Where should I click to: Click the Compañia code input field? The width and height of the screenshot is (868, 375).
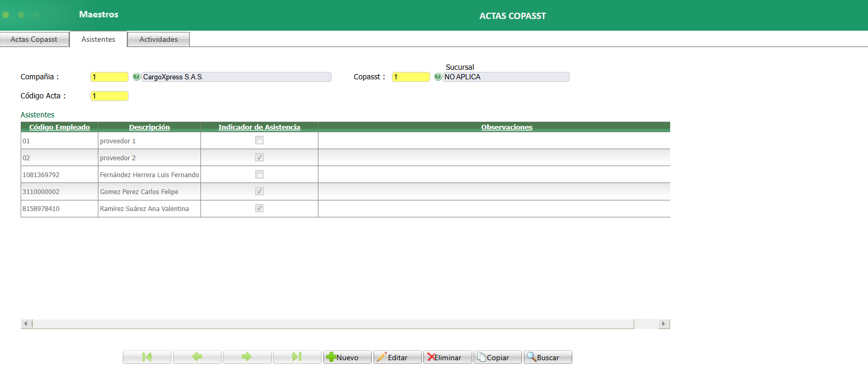click(x=109, y=77)
